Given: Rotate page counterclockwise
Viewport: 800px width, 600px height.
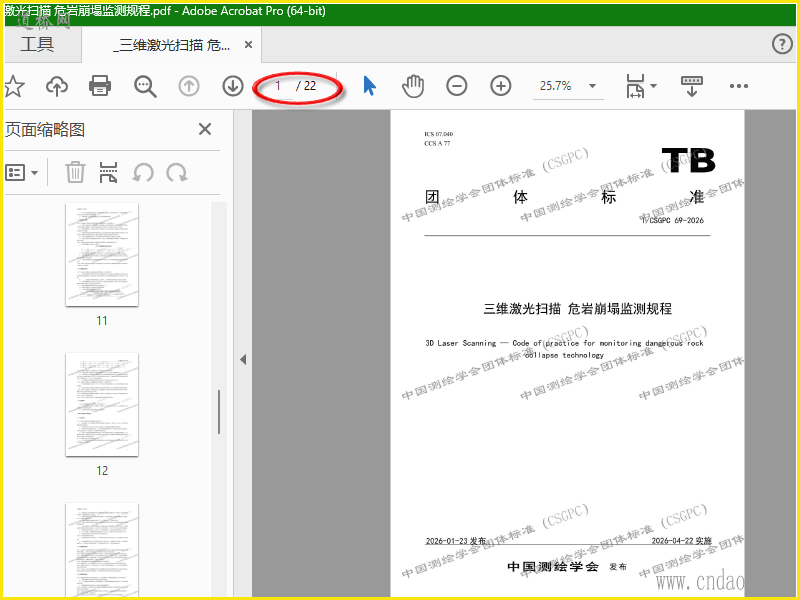Looking at the screenshot, I should [x=143, y=172].
